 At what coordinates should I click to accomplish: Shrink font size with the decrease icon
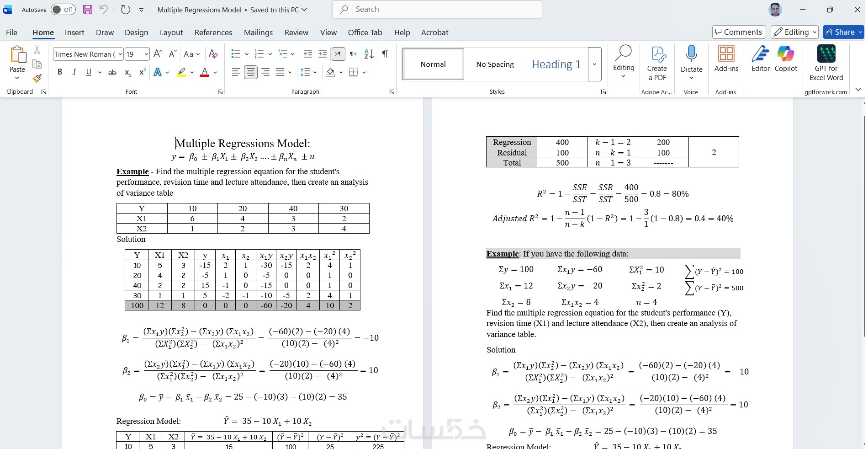173,54
